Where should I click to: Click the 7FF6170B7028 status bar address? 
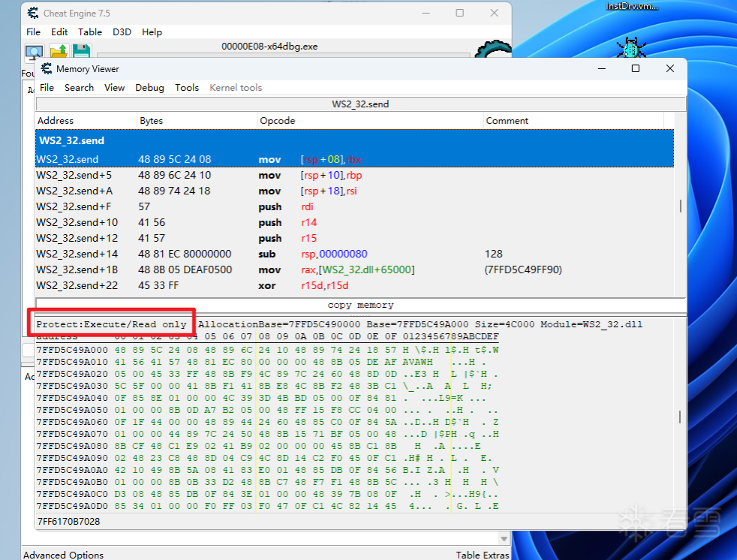click(68, 521)
